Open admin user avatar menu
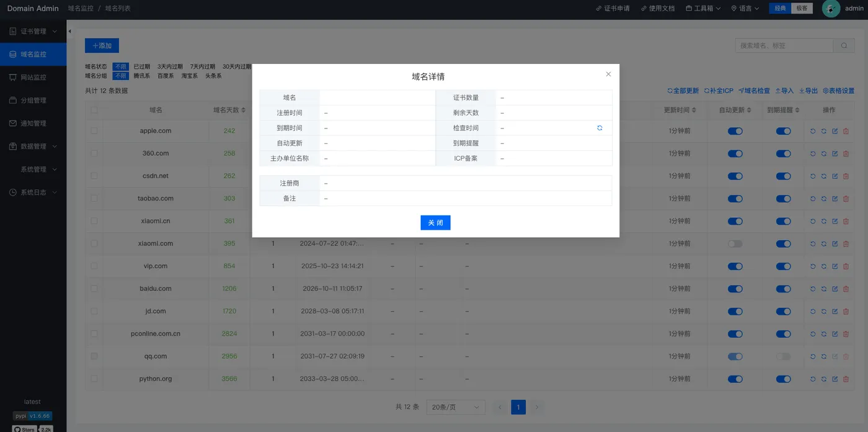The height and width of the screenshot is (432, 868). point(831,8)
